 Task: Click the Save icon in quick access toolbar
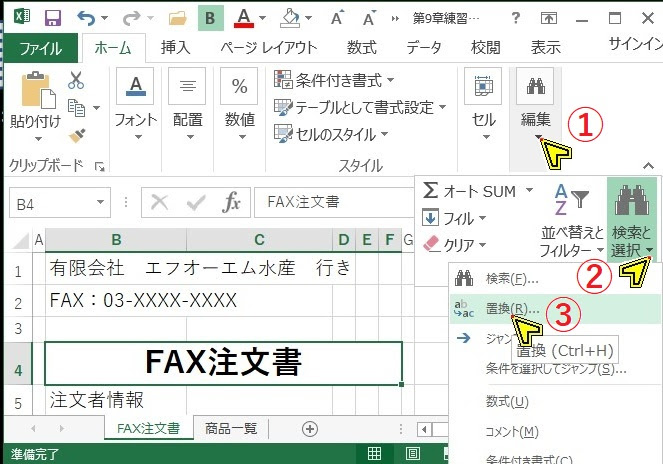pyautogui.click(x=52, y=17)
